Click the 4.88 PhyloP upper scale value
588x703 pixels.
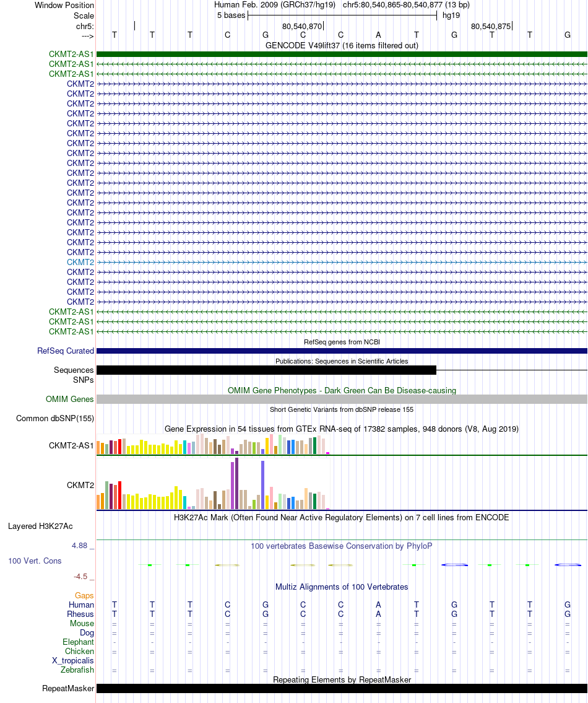80,546
